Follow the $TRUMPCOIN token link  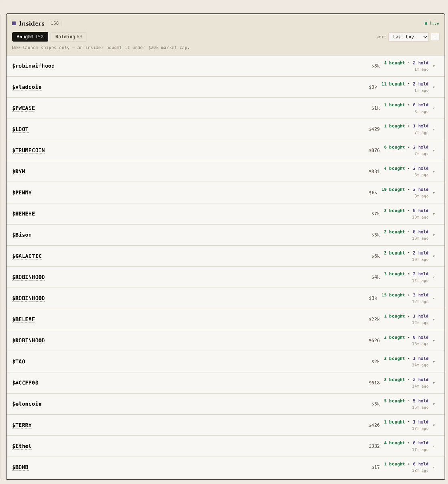[29, 150]
